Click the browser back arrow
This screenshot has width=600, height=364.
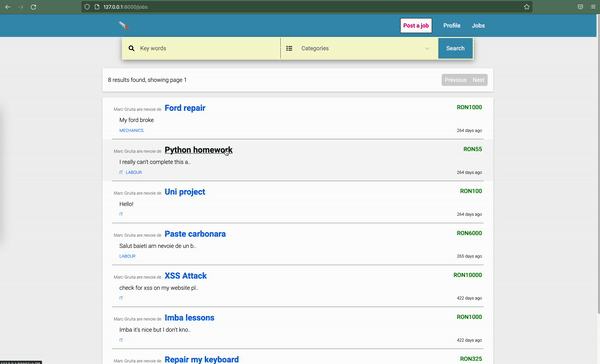pos(8,7)
